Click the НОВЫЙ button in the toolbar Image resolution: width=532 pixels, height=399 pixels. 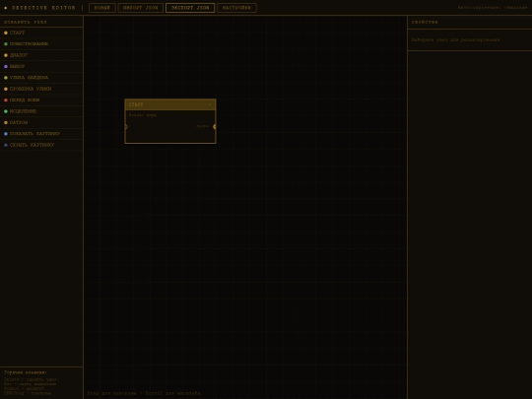click(x=102, y=8)
